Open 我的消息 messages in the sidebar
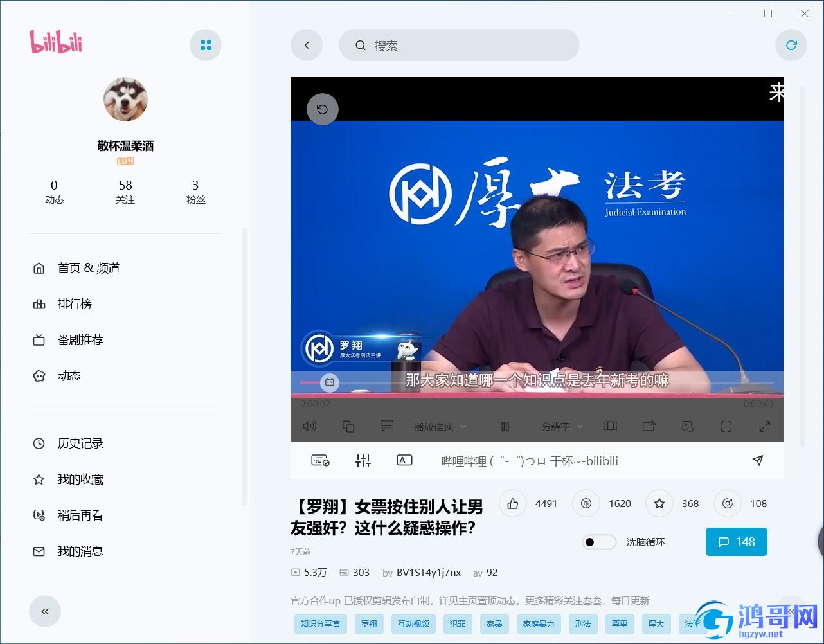 (80, 551)
